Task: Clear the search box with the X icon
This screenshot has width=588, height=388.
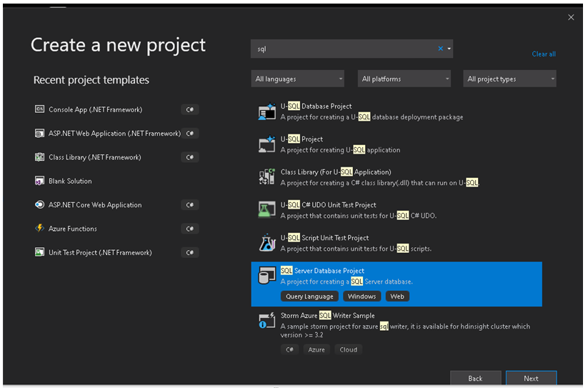Action: click(x=441, y=49)
